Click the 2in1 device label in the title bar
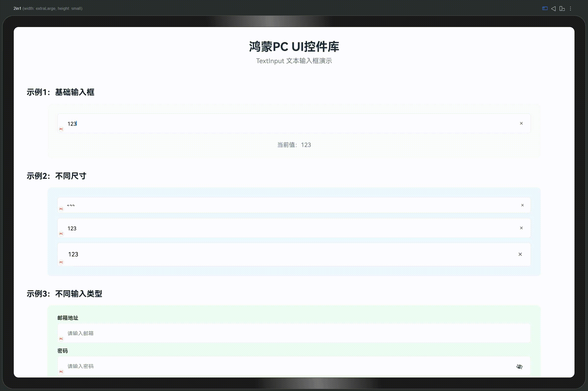 [x=17, y=8]
